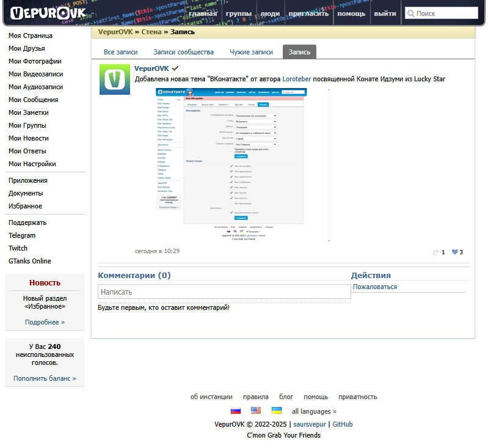Open Избранное in sidebar
This screenshot has width=488, height=448.
pos(25,206)
